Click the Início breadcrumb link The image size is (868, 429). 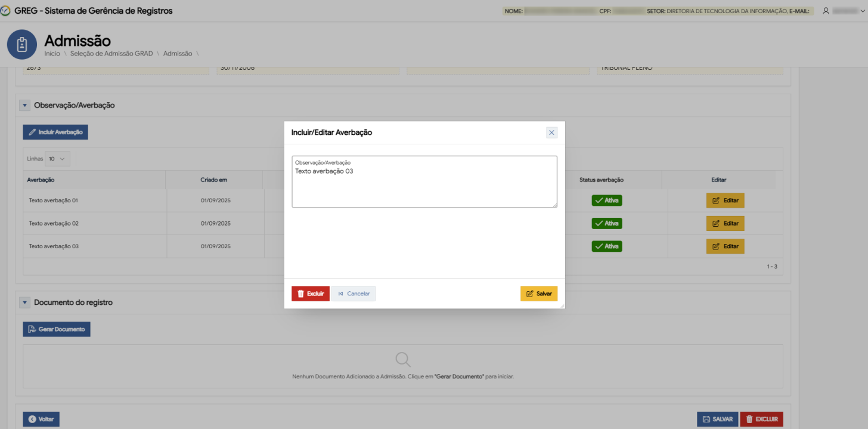point(52,54)
